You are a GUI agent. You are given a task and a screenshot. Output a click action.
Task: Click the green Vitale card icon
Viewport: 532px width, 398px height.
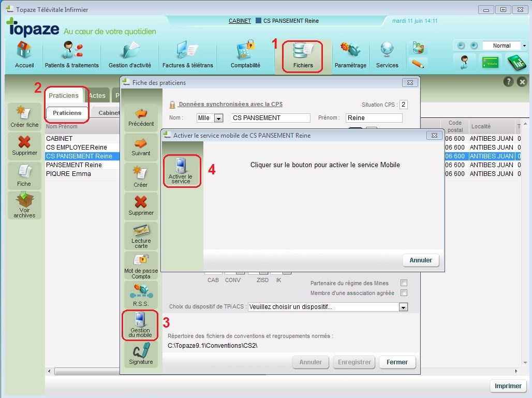[490, 63]
